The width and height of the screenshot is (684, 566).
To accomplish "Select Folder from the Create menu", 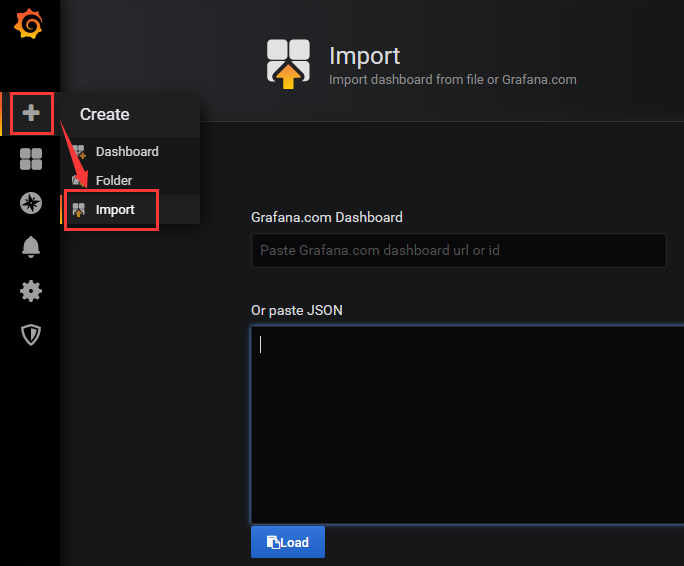I will coord(113,181).
